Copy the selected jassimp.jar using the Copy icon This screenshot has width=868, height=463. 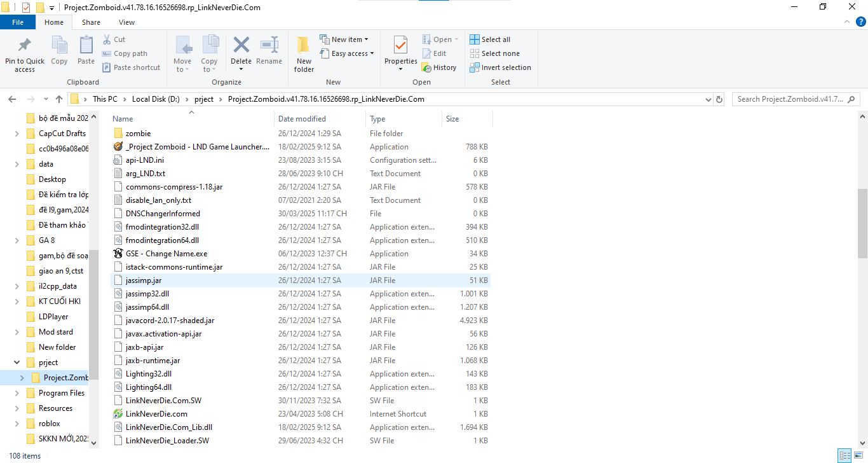tap(59, 51)
